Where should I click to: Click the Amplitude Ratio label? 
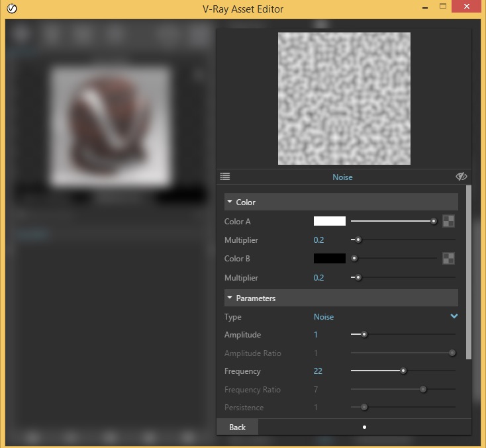pos(253,353)
